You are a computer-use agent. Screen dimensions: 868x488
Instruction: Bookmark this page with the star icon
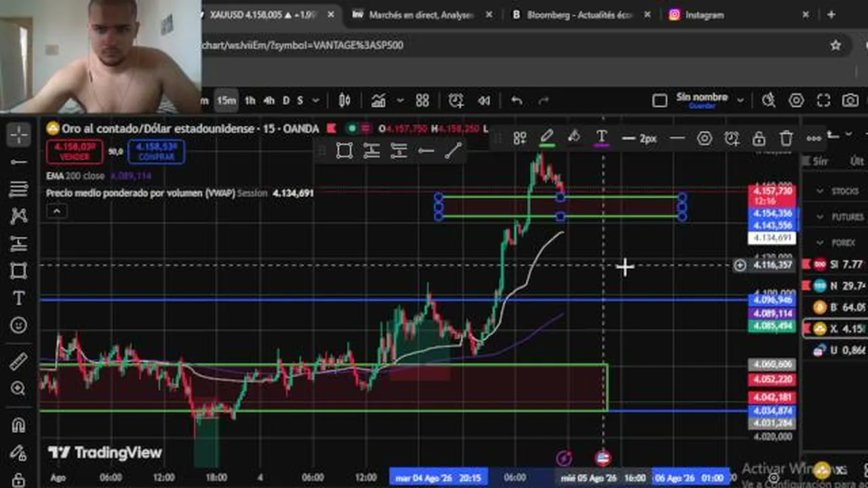coord(835,45)
